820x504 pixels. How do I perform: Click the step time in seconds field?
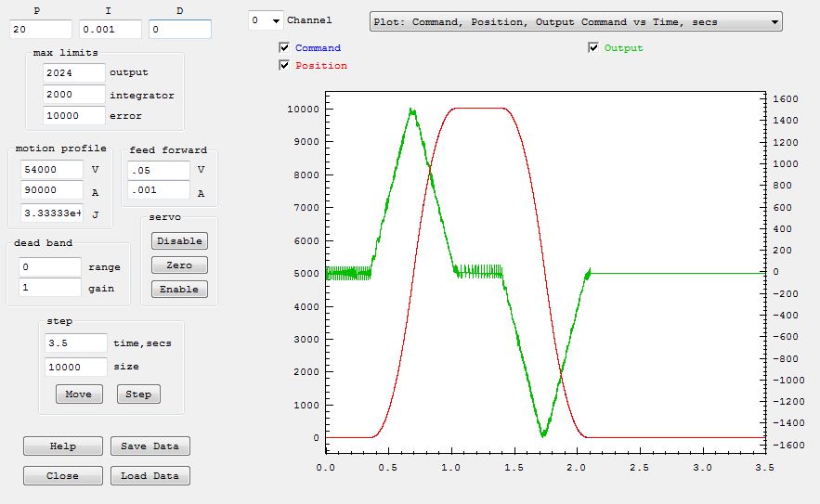pos(75,342)
